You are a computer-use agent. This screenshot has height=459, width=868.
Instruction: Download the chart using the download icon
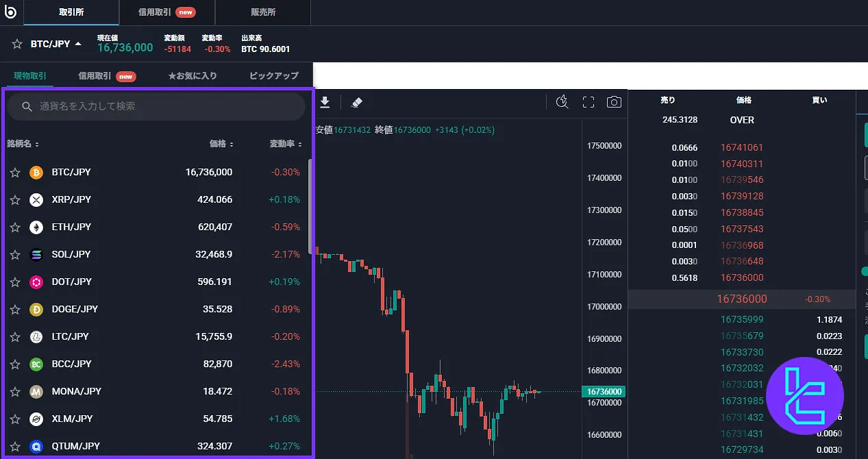[x=325, y=102]
